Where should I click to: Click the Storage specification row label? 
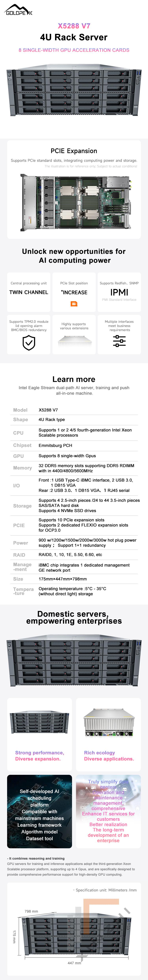[x=22, y=506]
